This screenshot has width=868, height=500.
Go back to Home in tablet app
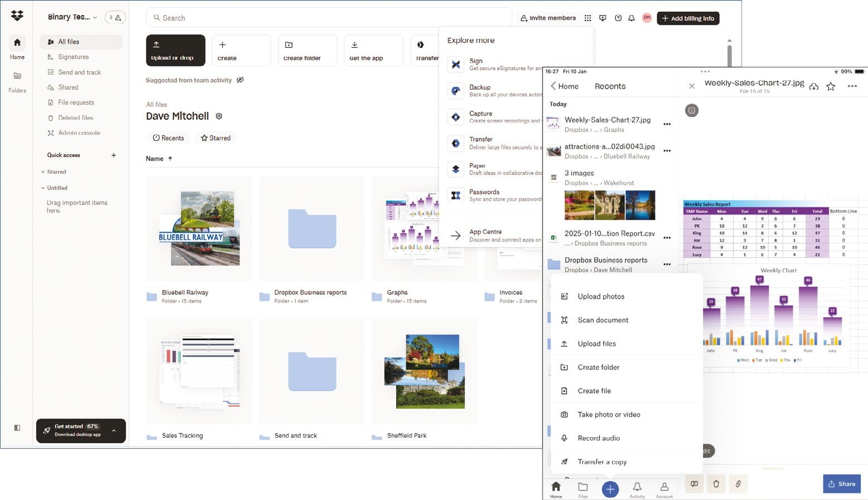pos(564,86)
